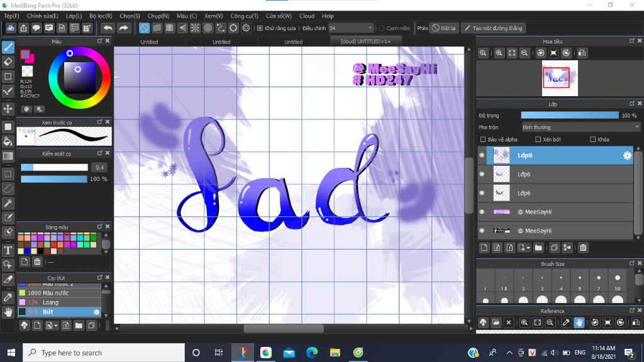Click the Type here to search box
644x362 pixels.
point(104,353)
